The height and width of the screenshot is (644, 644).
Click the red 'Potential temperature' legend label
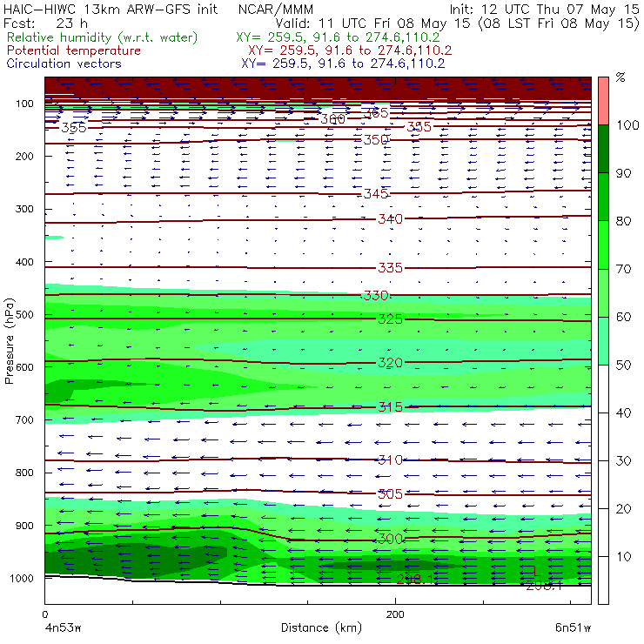(74, 50)
